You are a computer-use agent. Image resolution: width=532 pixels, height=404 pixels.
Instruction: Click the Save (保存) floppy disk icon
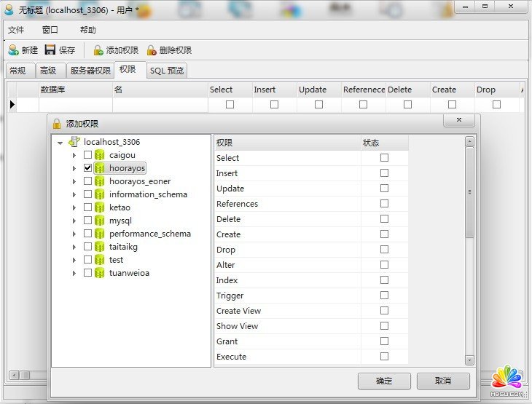(50, 50)
